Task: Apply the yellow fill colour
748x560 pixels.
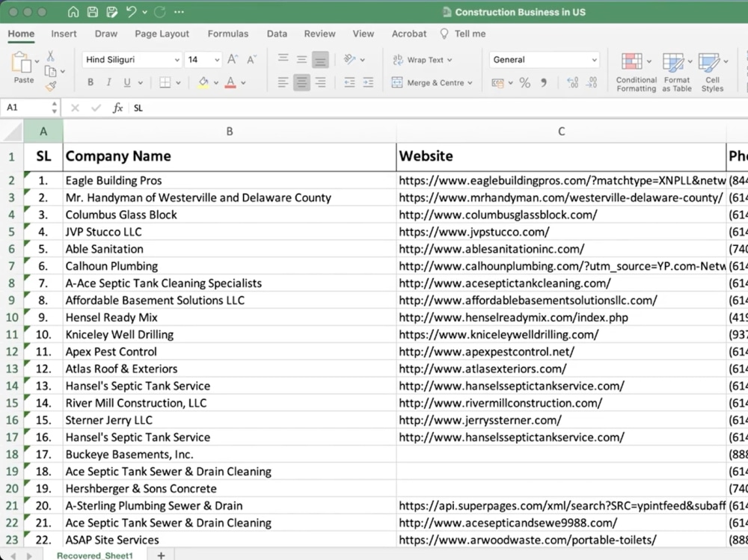Action: coord(203,82)
